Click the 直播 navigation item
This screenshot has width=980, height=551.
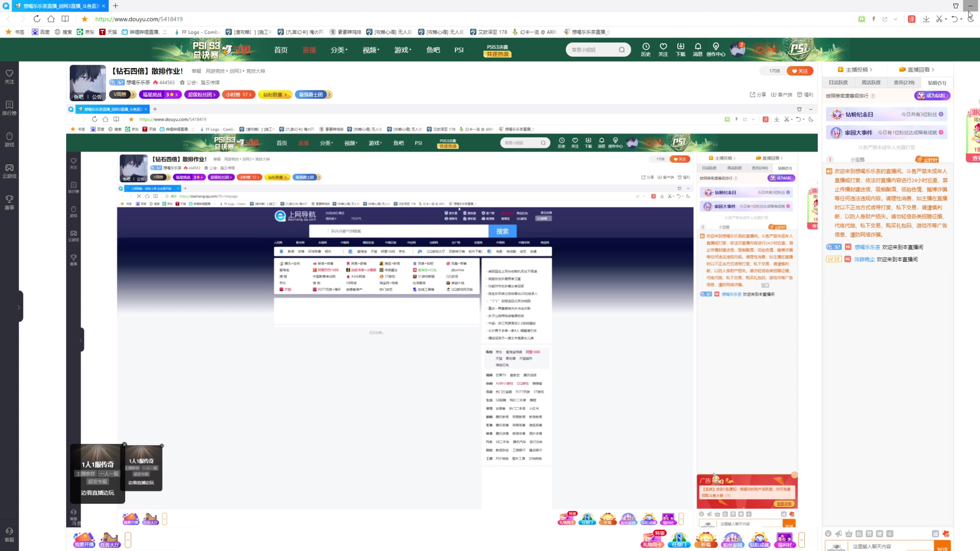pyautogui.click(x=309, y=50)
